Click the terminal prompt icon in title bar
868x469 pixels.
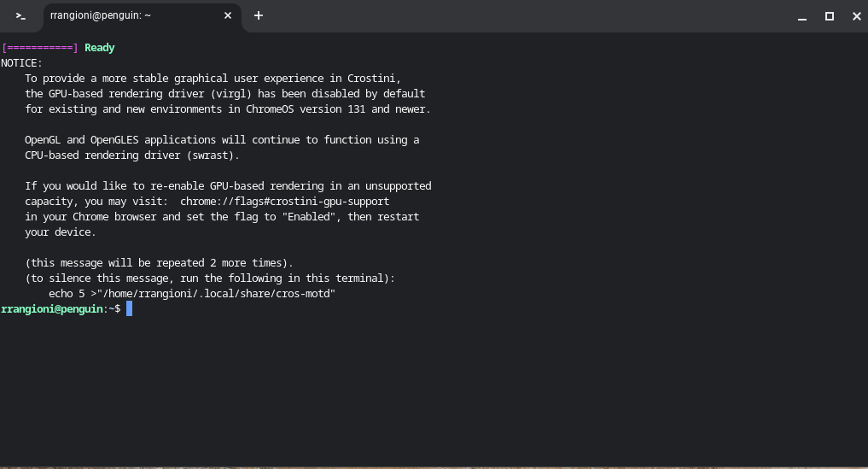[20, 16]
